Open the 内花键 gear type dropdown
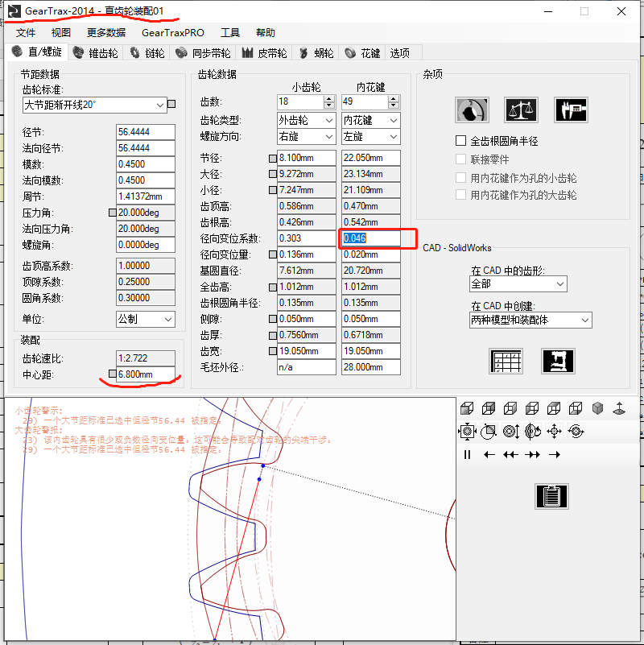This screenshot has width=644, height=645. click(x=370, y=120)
